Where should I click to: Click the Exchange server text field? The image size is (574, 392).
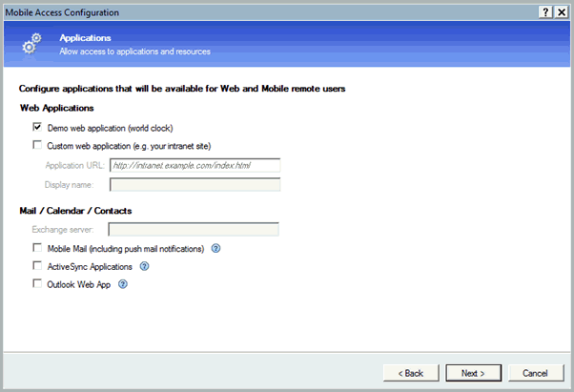[194, 229]
